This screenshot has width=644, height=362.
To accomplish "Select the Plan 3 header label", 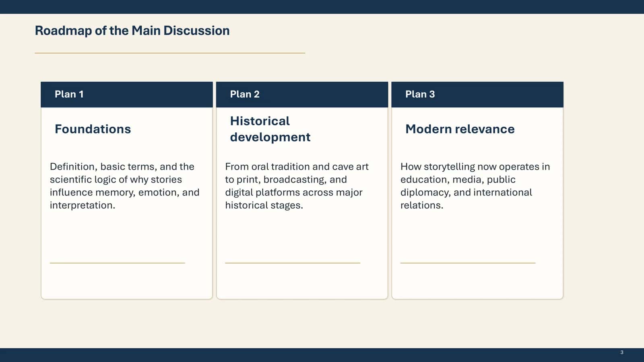I will [x=420, y=94].
